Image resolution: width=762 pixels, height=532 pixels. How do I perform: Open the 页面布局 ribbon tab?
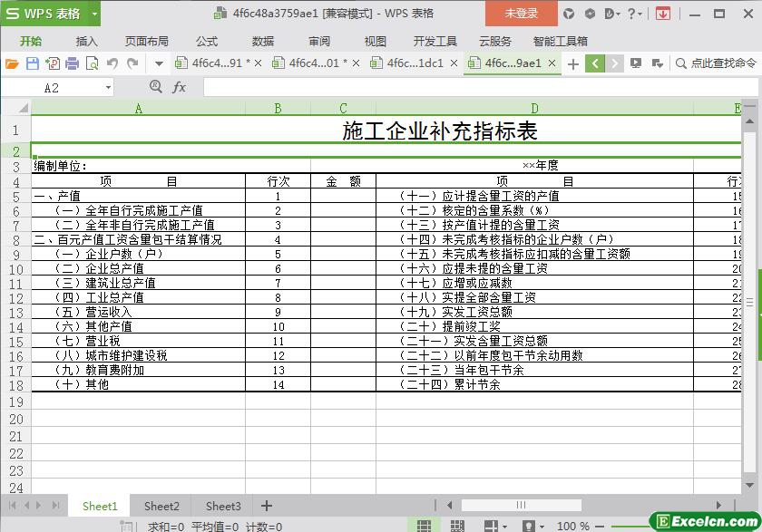click(x=146, y=42)
